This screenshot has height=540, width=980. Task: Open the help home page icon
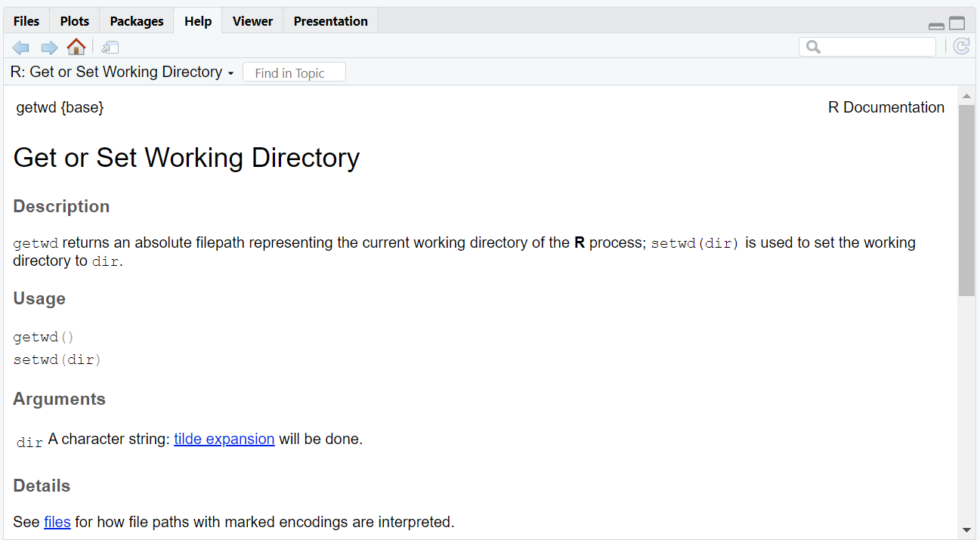click(76, 47)
